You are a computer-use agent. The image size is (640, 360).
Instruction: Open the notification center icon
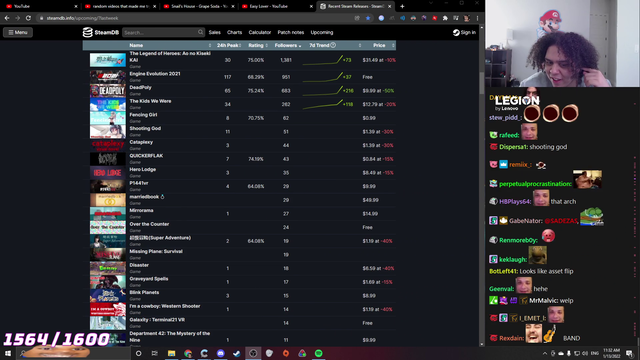pyautogui.click(x=629, y=353)
